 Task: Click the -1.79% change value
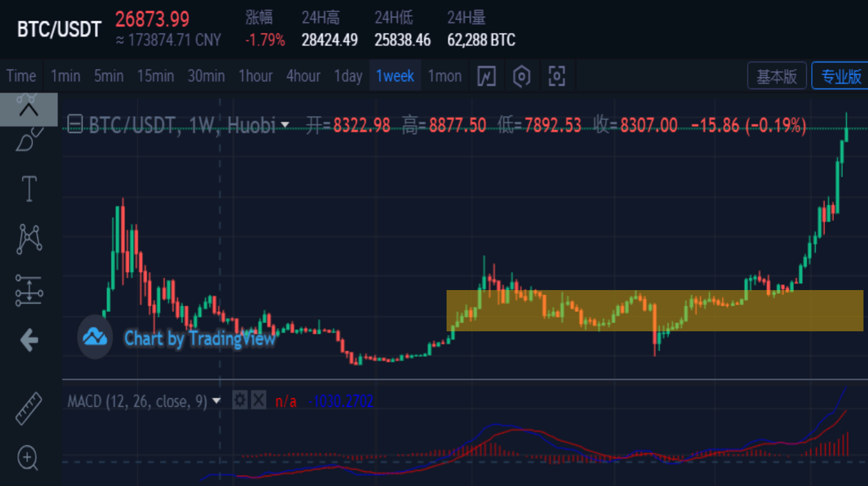tap(265, 40)
